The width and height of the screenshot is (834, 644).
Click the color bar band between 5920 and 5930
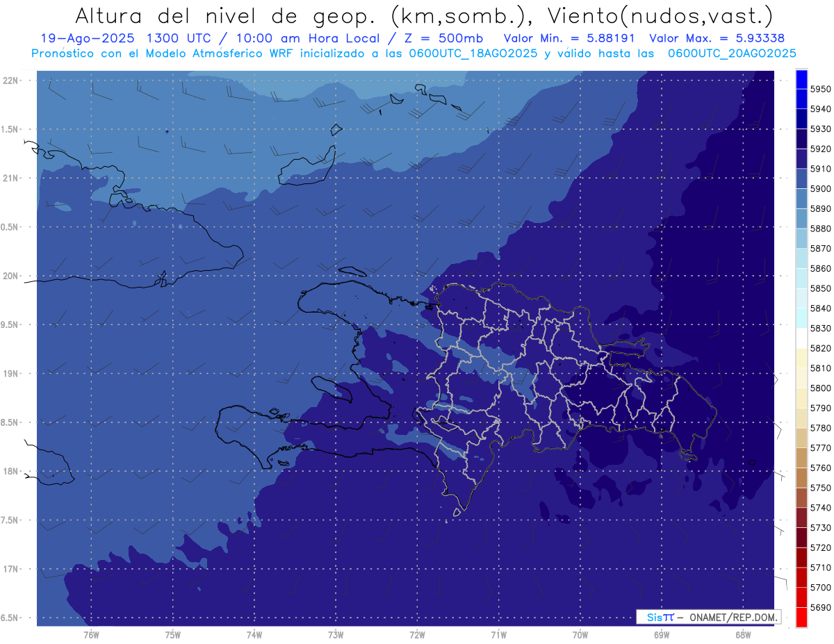coord(801,139)
